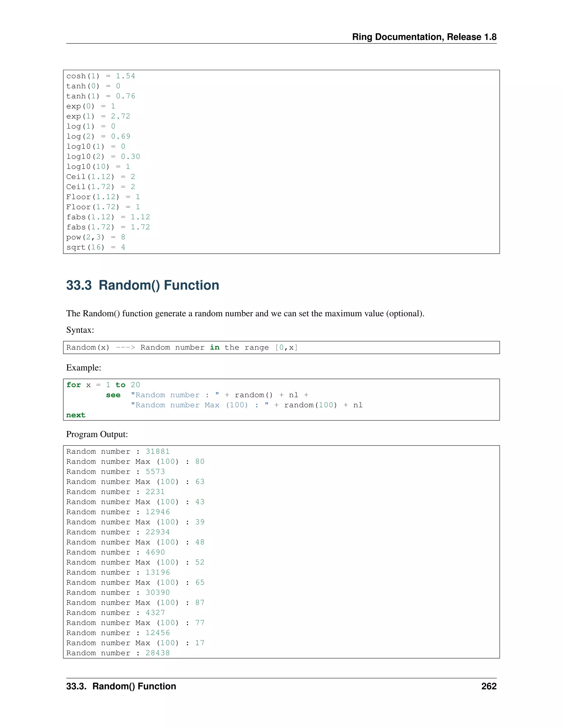Image resolution: width=563 pixels, height=728 pixels.
Task: Click the 'Program Output:' label
Action: point(97,434)
